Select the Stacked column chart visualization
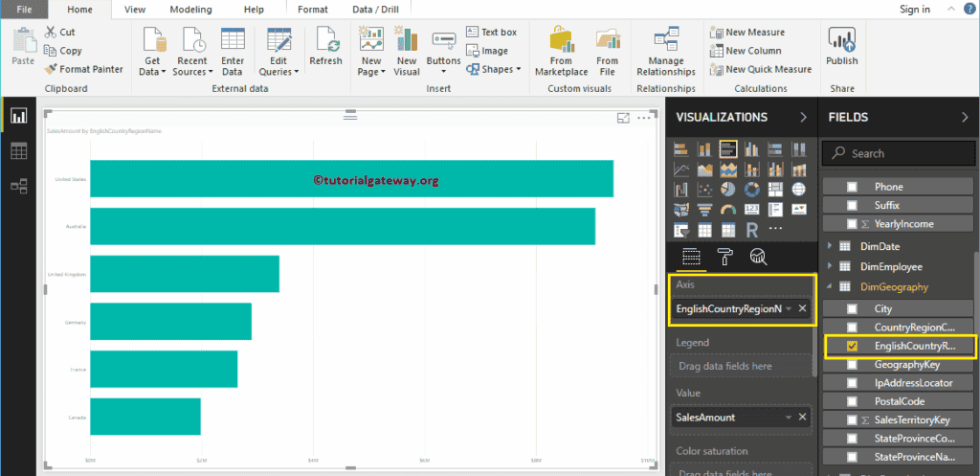Screen dimensions: 980x476 point(705,148)
